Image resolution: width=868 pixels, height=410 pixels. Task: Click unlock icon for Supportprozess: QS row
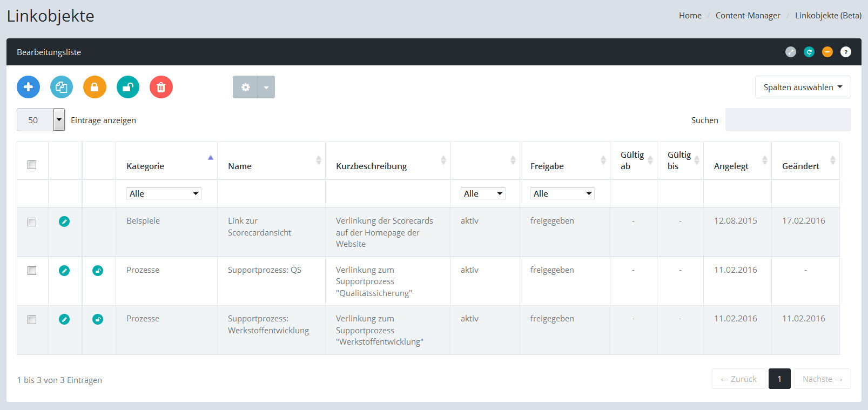tap(98, 271)
